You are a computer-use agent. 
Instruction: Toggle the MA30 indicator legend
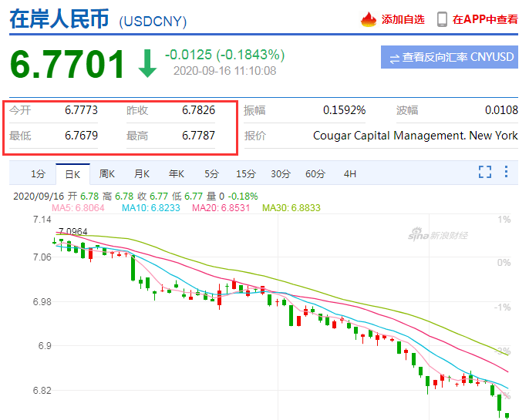291,207
